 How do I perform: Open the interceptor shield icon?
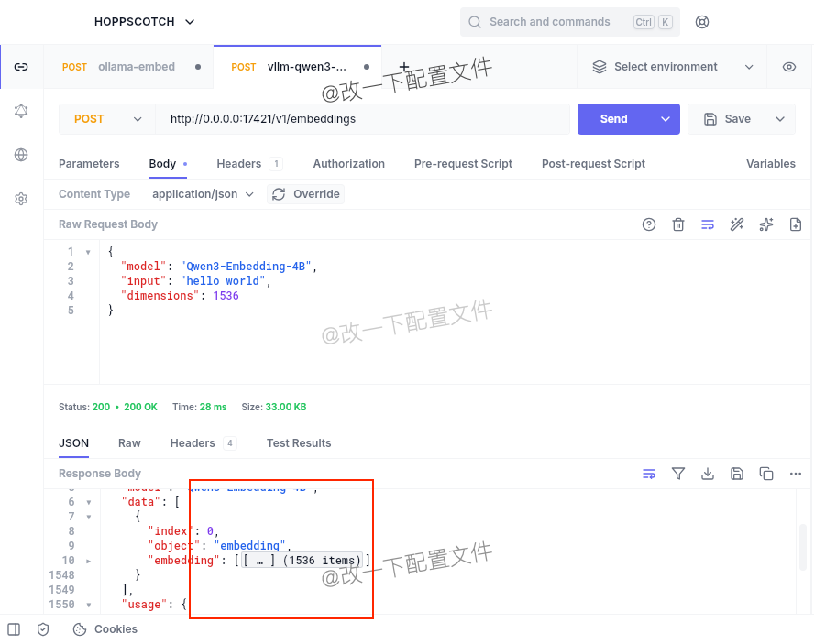(43, 629)
